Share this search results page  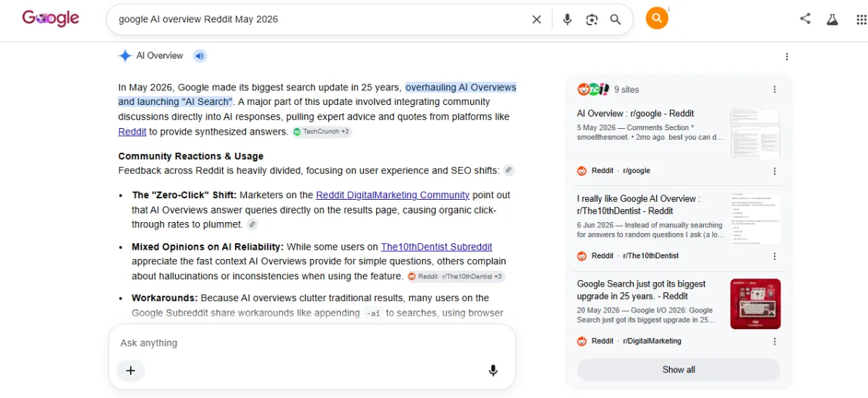805,19
